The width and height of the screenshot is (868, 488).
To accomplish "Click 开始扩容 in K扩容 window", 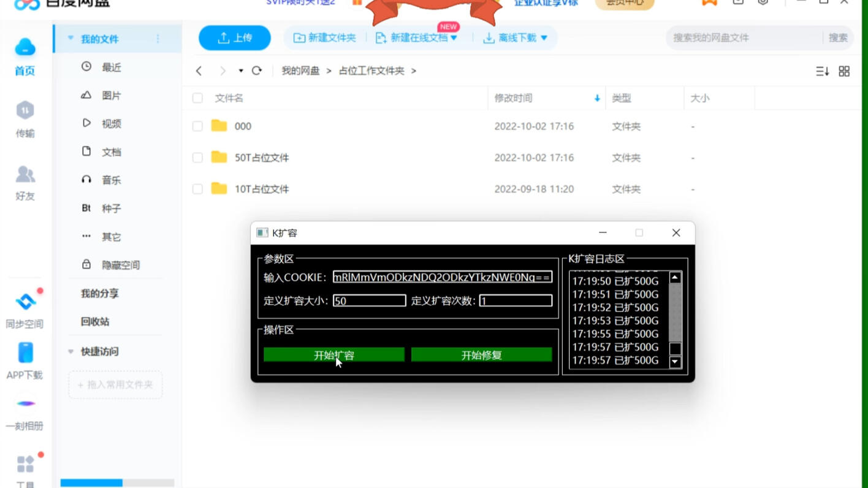I will point(334,355).
